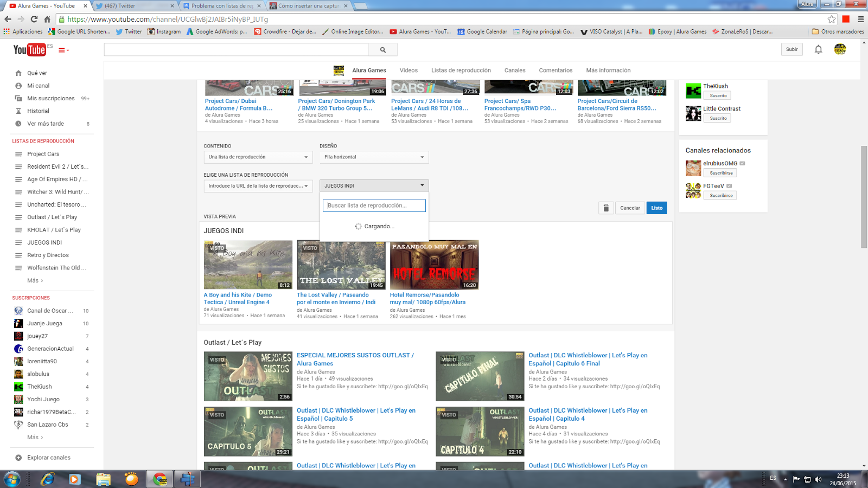This screenshot has height=488, width=868.
Task: Open the playlist URL source dropdown
Action: point(258,186)
